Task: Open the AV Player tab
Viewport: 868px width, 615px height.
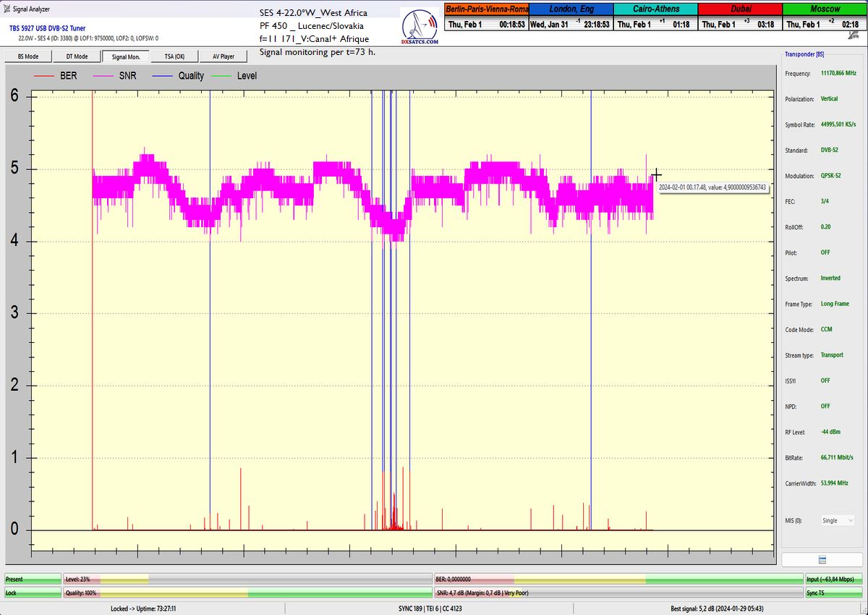Action: [x=224, y=56]
